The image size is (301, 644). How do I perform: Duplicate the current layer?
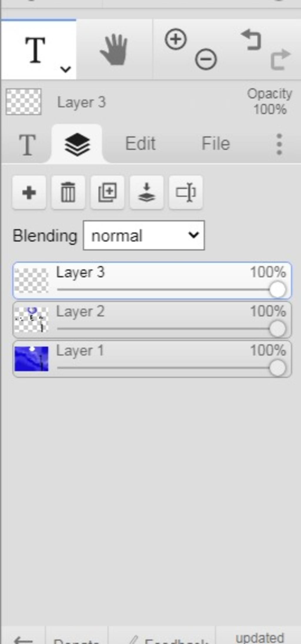[107, 193]
